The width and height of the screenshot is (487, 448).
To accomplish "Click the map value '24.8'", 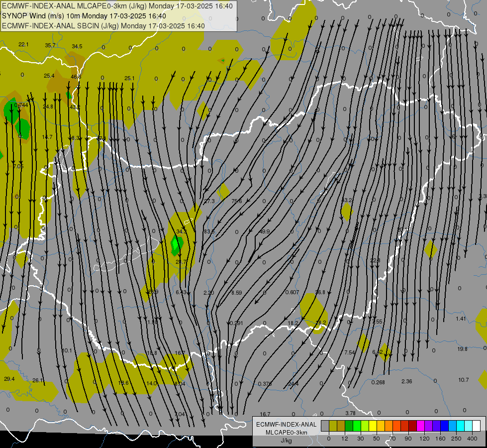I will [x=48, y=107].
